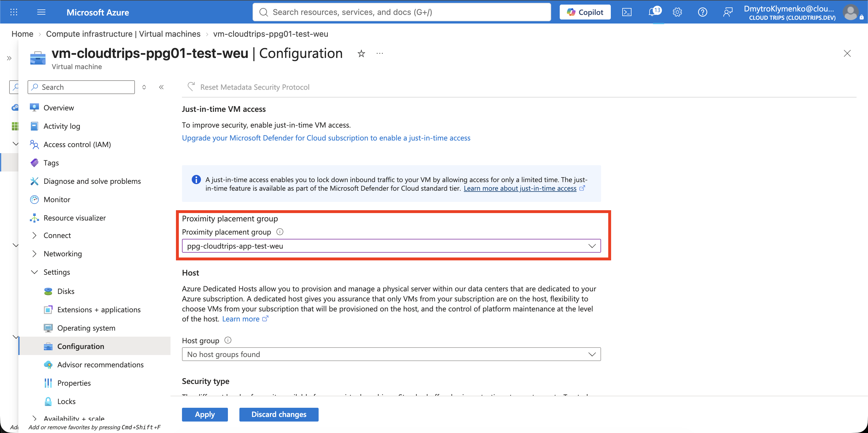Click the Monitor gauge icon
Viewport: 868px width, 433px height.
tap(34, 199)
